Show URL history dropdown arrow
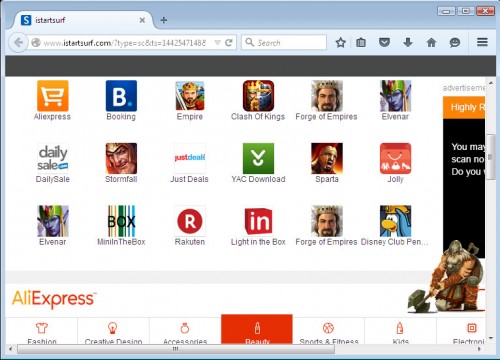 click(217, 43)
